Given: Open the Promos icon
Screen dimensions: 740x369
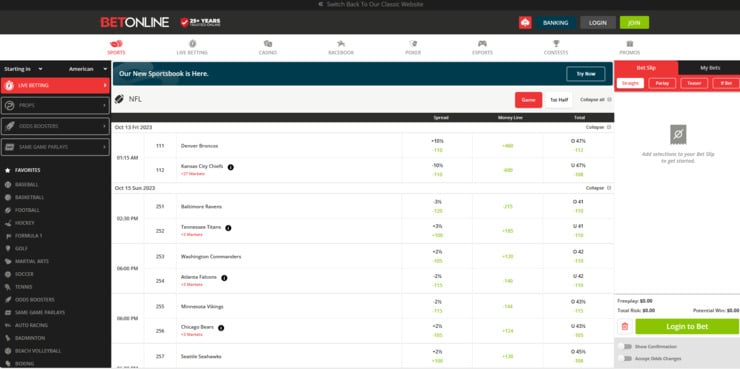Looking at the screenshot, I should [x=630, y=44].
